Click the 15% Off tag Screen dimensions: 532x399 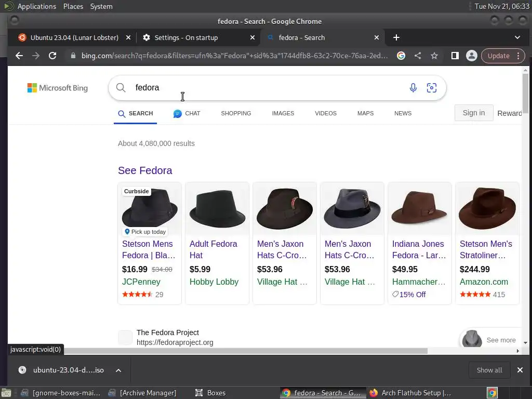409,295
